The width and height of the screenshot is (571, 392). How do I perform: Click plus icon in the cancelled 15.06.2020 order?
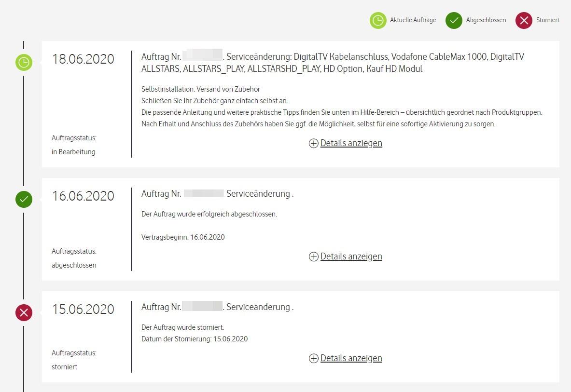(313, 358)
